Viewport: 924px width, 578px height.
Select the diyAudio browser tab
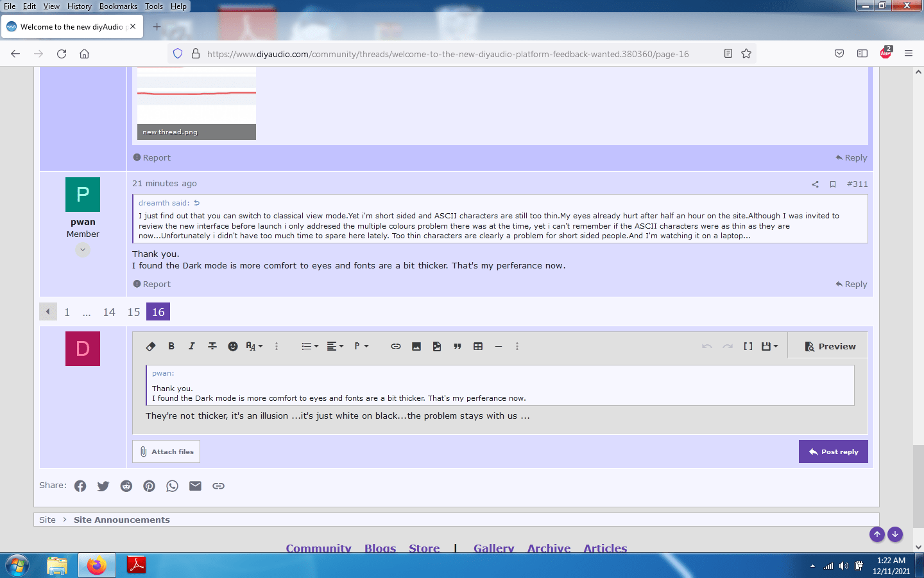[71, 27]
